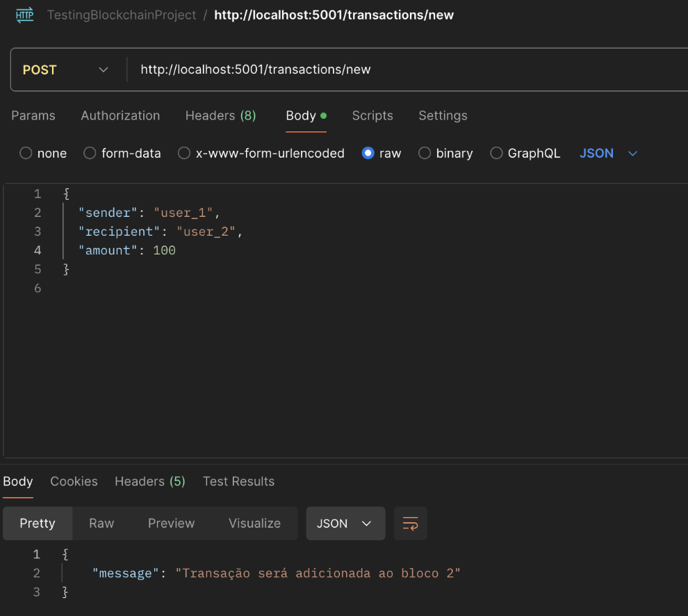Select the Raw response view
Image resolution: width=688 pixels, height=616 pixels.
101,524
